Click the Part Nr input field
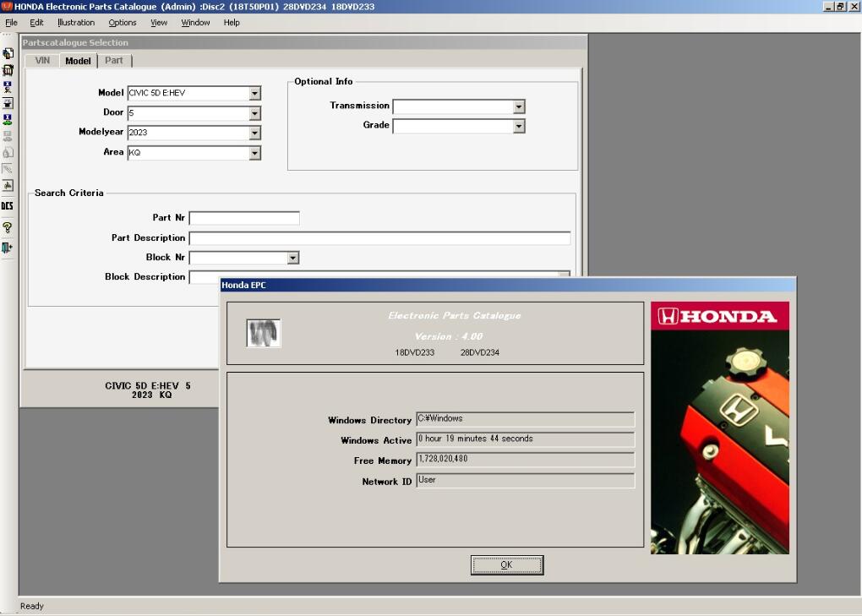Image resolution: width=862 pixels, height=616 pixels. point(244,218)
